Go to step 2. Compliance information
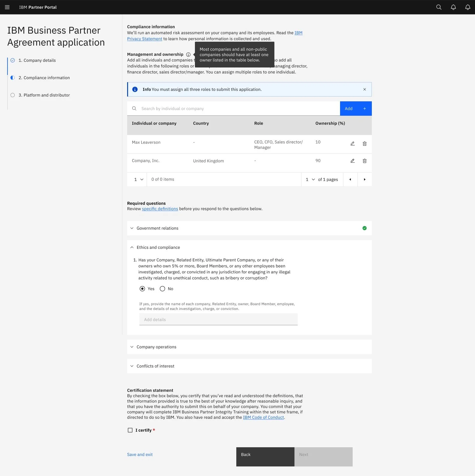 click(x=44, y=78)
